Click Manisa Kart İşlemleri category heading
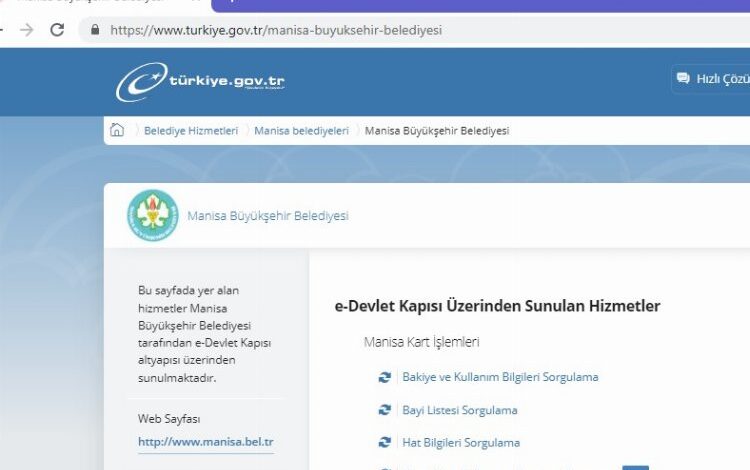The image size is (750, 470). point(421,342)
